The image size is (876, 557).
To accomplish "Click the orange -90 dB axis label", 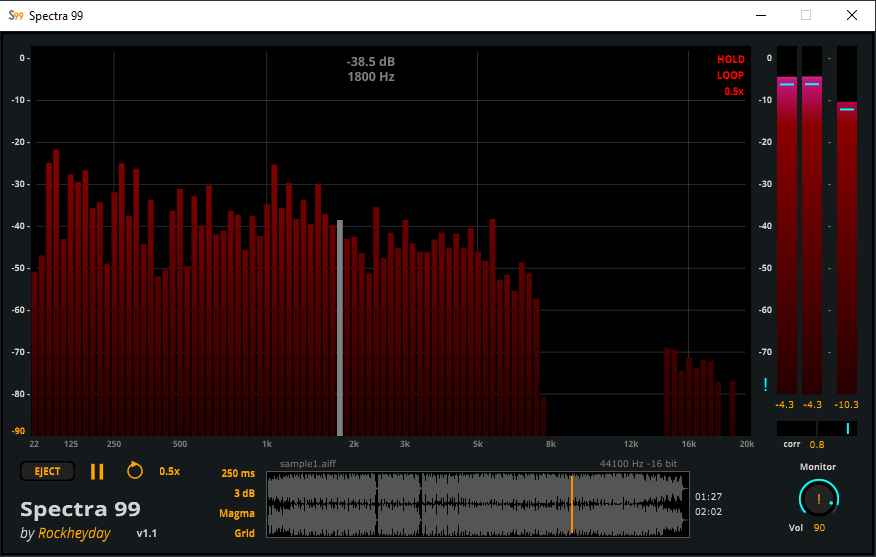I will point(18,431).
